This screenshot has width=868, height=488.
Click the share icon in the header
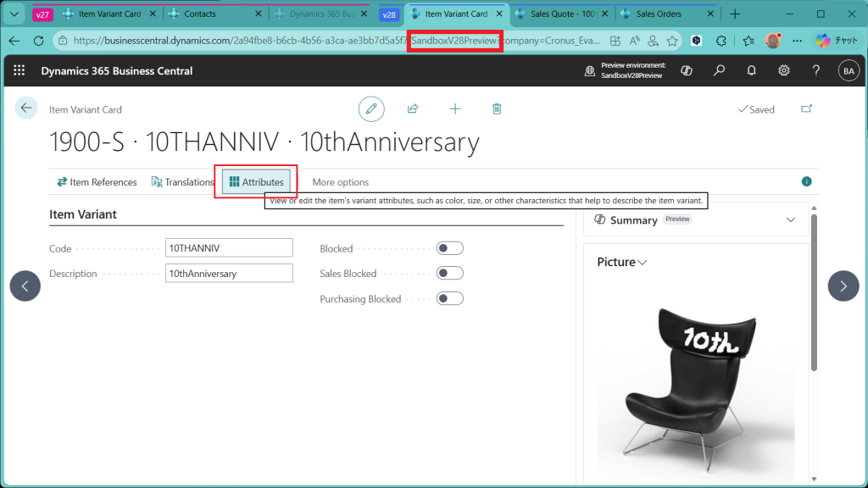413,108
